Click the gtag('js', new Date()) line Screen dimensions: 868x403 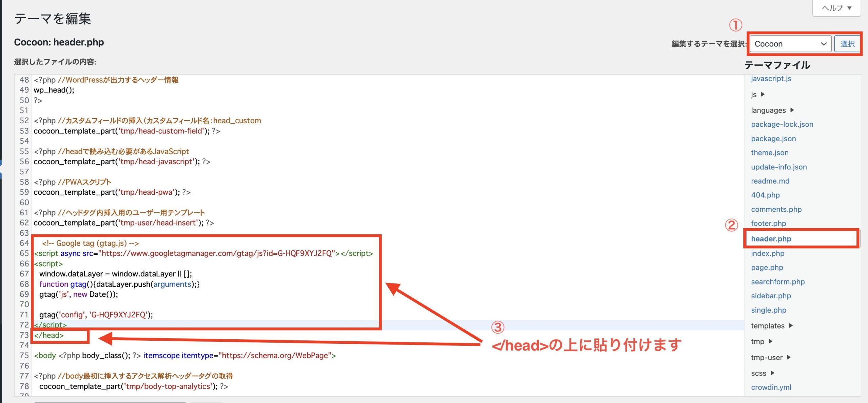pos(79,294)
